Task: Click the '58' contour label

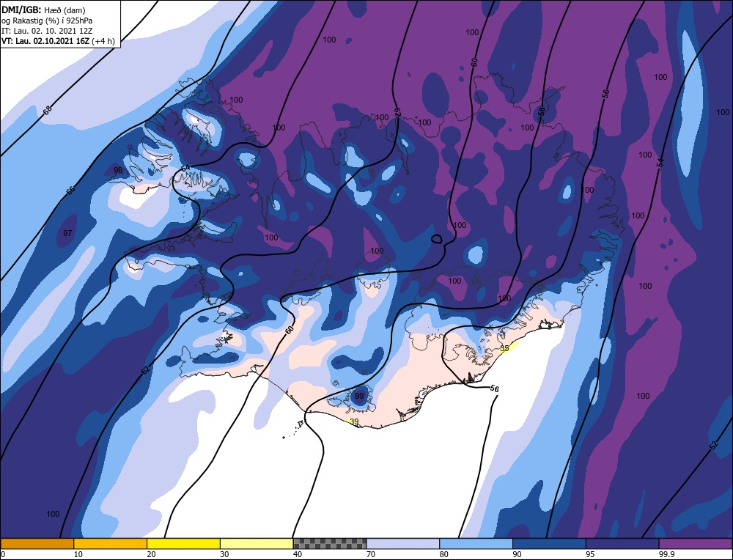Action: click(542, 111)
